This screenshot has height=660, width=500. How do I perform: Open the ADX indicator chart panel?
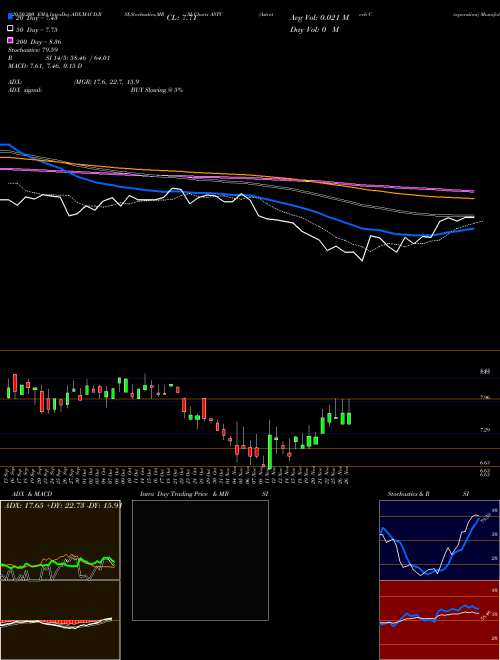point(60,540)
